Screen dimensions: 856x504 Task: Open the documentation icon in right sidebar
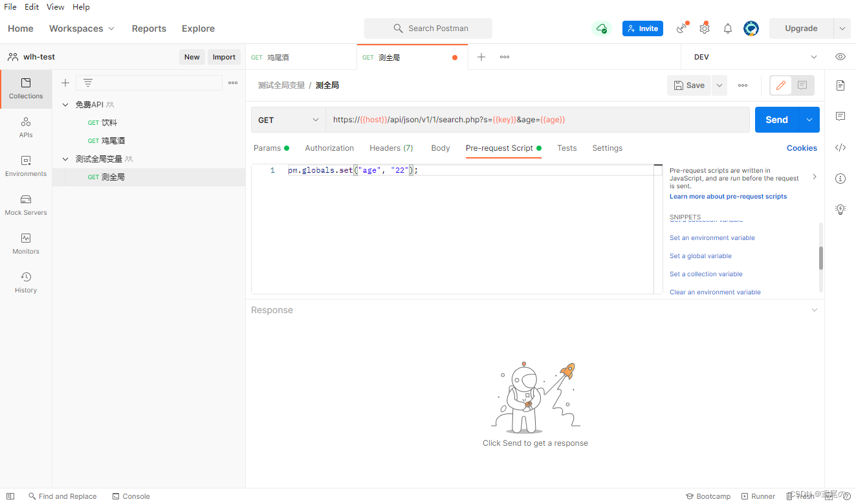coord(840,85)
